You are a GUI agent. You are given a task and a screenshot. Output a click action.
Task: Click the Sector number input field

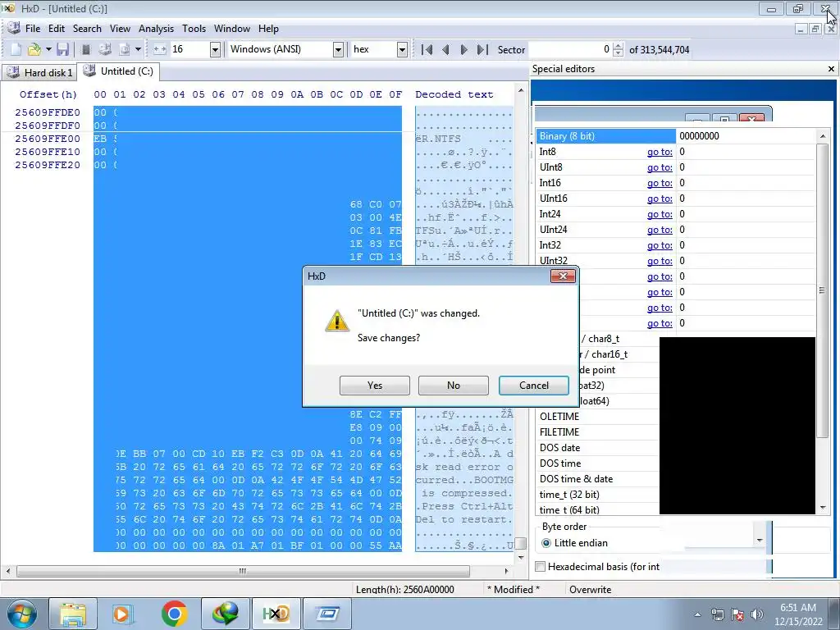tap(570, 49)
